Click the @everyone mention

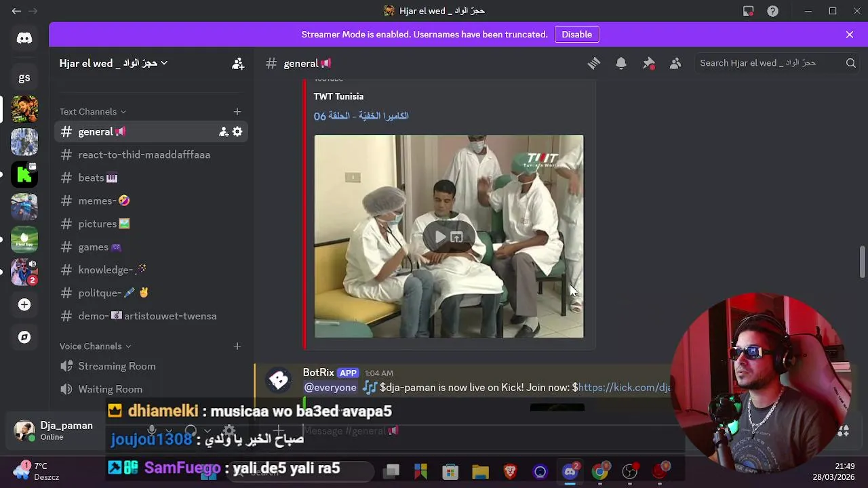(x=330, y=388)
